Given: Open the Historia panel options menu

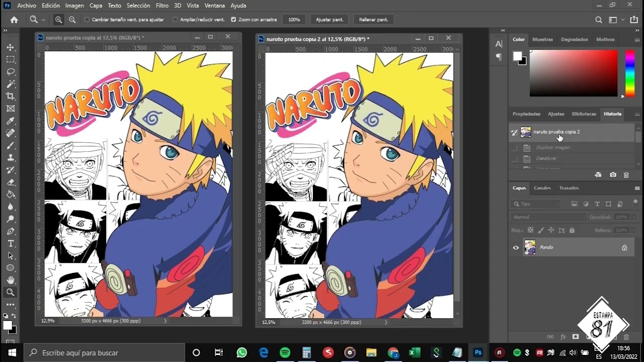Looking at the screenshot, I should click(x=637, y=114).
